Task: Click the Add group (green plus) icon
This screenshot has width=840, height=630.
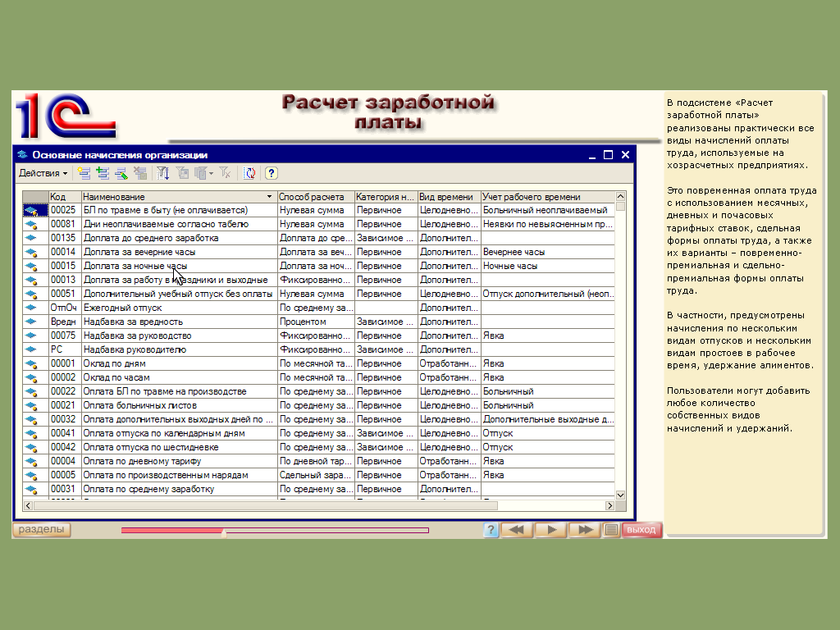Action: click(x=103, y=173)
